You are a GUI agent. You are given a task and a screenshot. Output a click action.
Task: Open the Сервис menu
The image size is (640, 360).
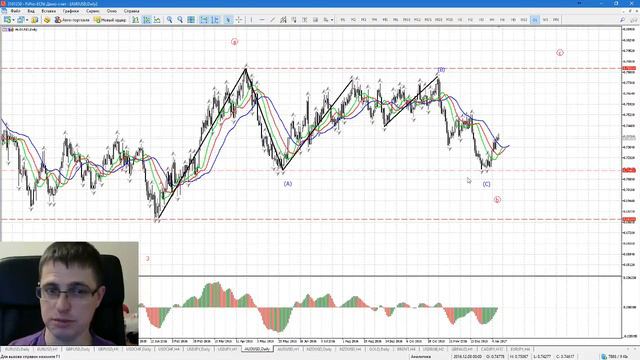click(x=93, y=11)
